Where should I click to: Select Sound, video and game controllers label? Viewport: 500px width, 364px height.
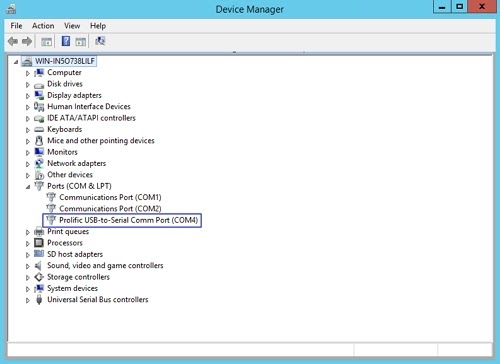[x=105, y=266]
